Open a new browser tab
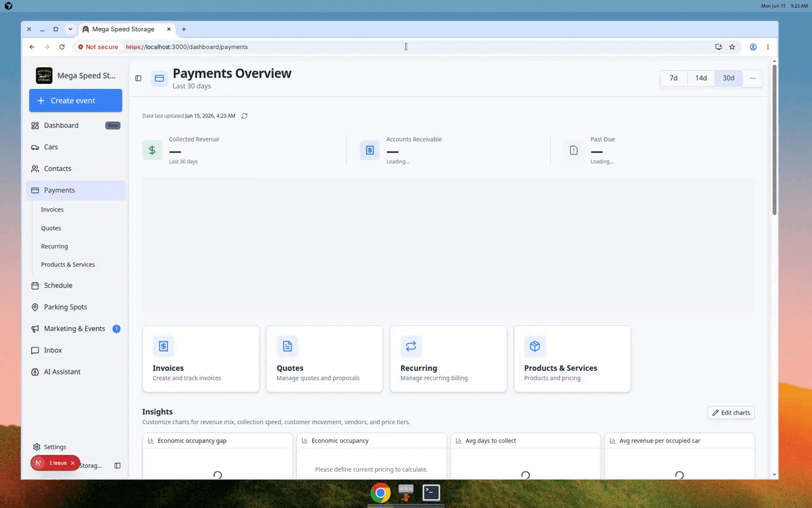Screen dimensions: 812x508 184,29
